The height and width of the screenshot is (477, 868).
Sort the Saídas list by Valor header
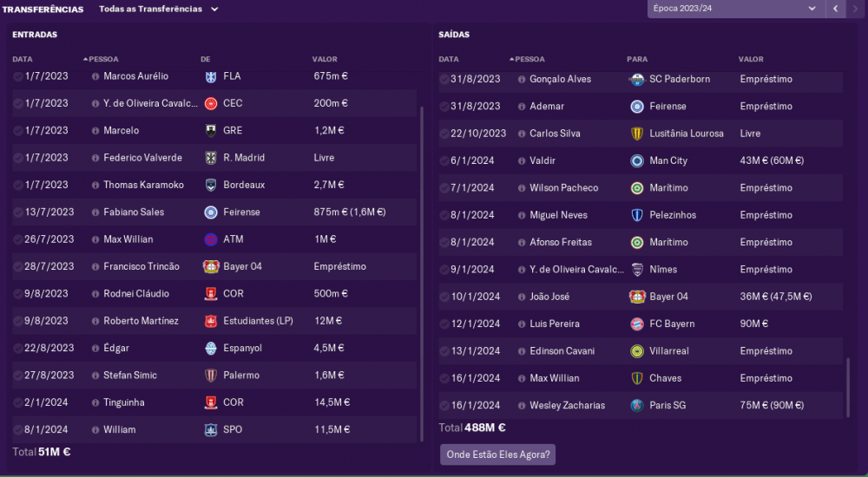[x=751, y=59]
